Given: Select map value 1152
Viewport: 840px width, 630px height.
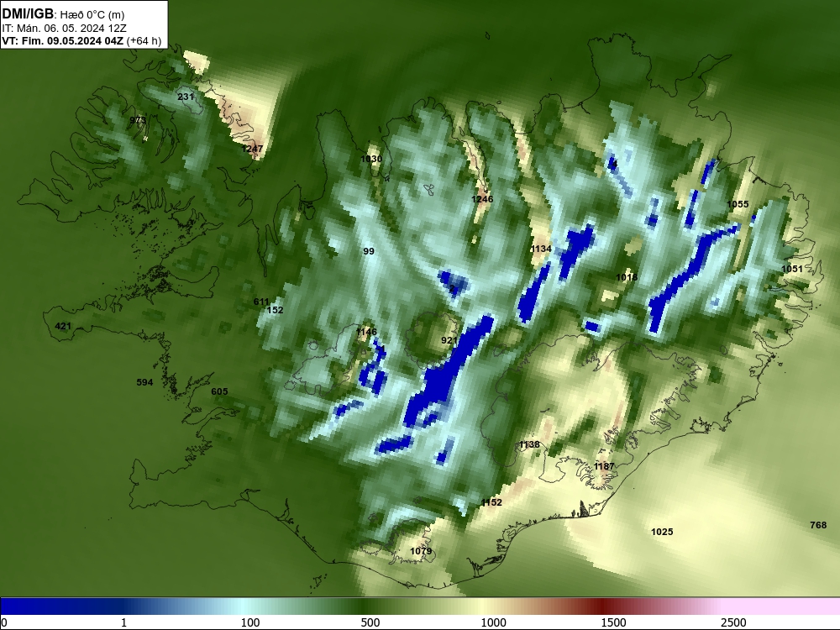Looking at the screenshot, I should (491, 502).
